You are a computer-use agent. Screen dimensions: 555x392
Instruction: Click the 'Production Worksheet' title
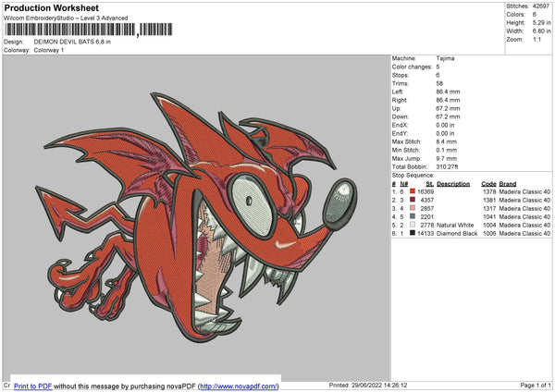point(51,7)
